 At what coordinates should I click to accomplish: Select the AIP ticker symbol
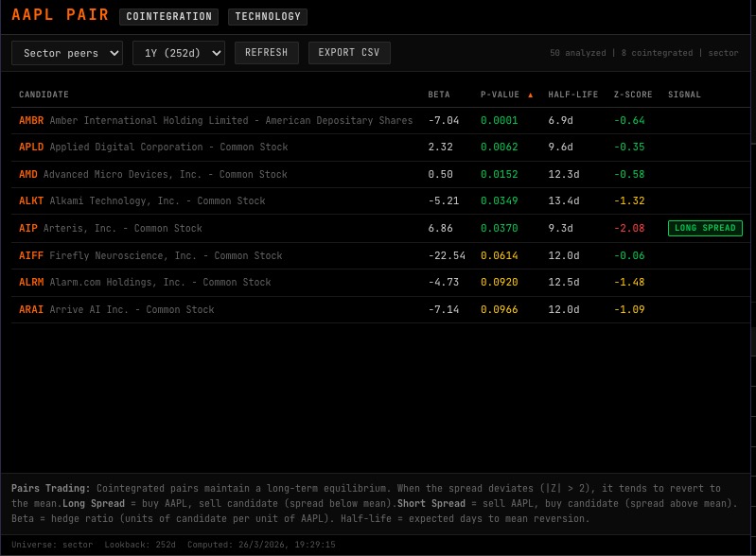(x=28, y=229)
